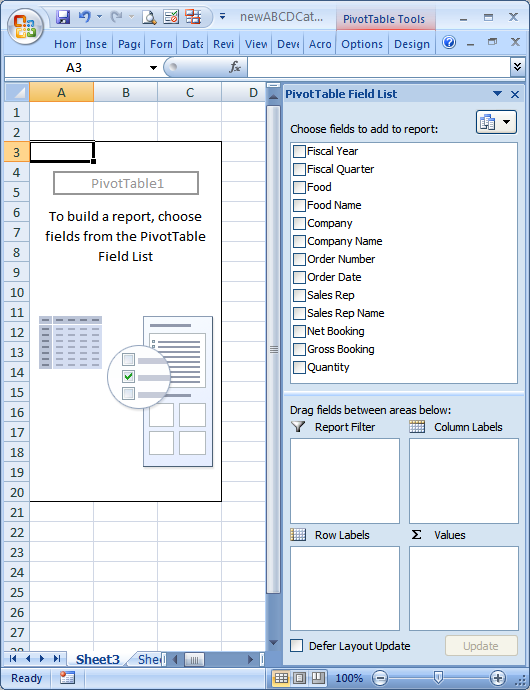The height and width of the screenshot is (690, 530).
Task: Open the Name Box dropdown arrow
Action: 153,68
